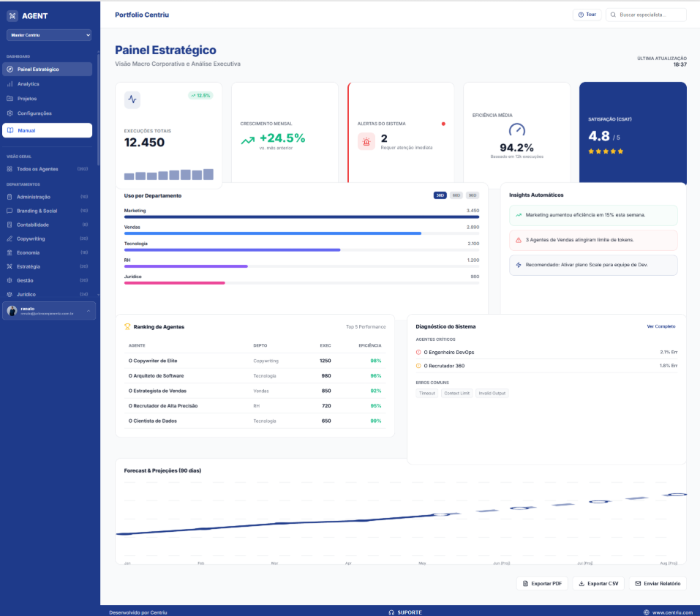Image resolution: width=700 pixels, height=616 pixels.
Task: Open the Economia department
Action: click(x=48, y=252)
